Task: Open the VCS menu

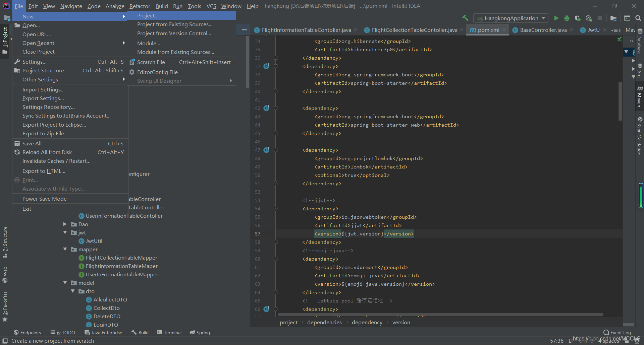Action: 211,6
